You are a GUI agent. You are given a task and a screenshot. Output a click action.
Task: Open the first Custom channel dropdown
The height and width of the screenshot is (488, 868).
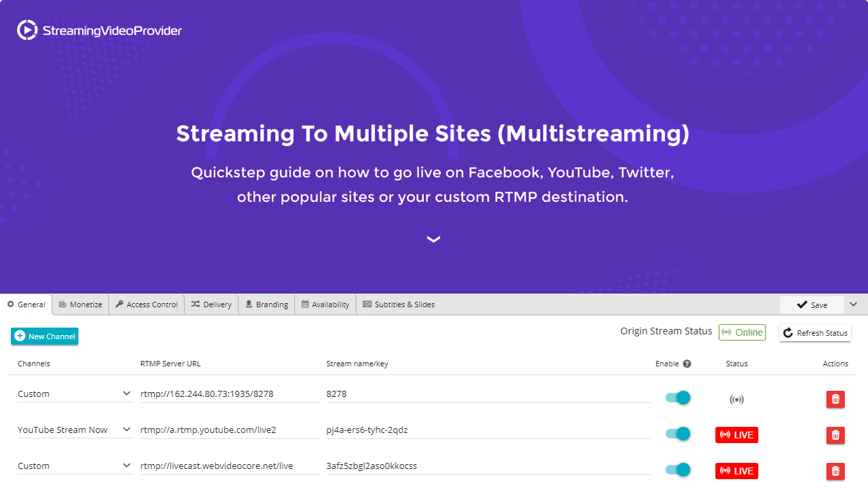click(75, 394)
